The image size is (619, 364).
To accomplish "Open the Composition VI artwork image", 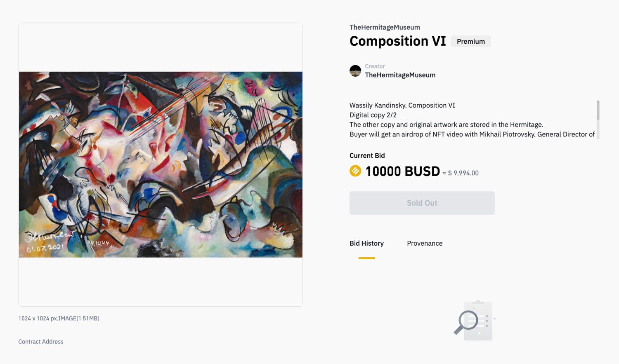I will click(161, 164).
